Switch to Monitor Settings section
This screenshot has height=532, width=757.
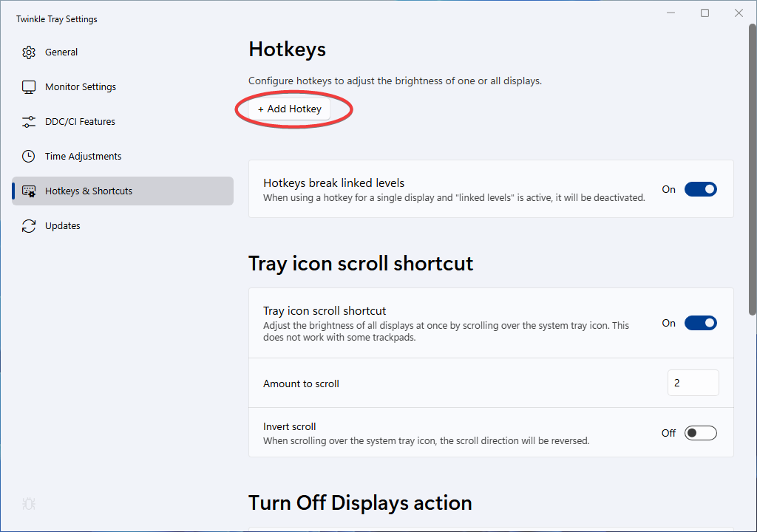81,87
